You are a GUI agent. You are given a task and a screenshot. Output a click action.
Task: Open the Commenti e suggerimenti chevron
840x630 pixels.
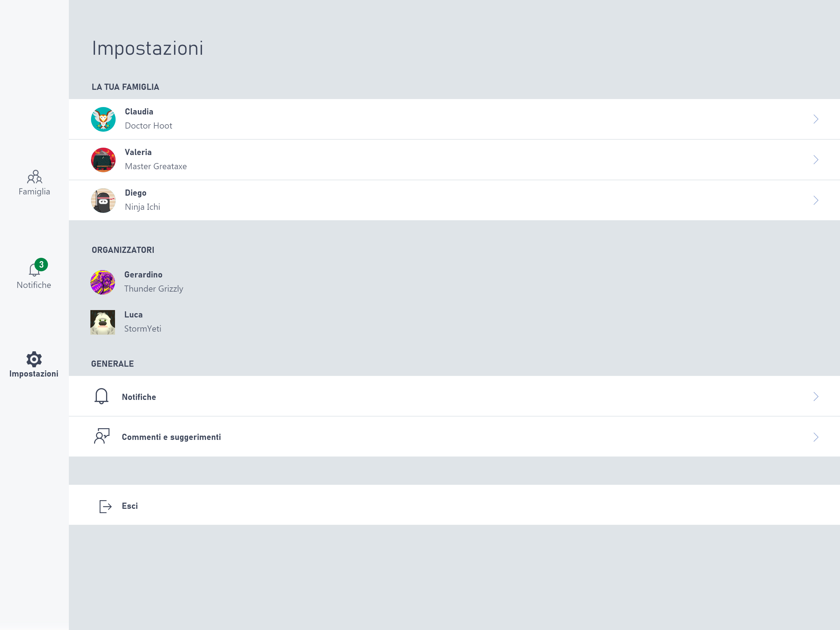(816, 437)
